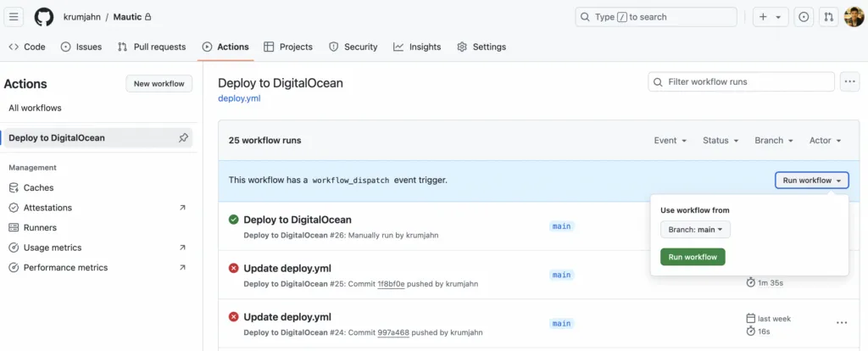
Task: Click the user profile avatar
Action: pyautogui.click(x=854, y=17)
